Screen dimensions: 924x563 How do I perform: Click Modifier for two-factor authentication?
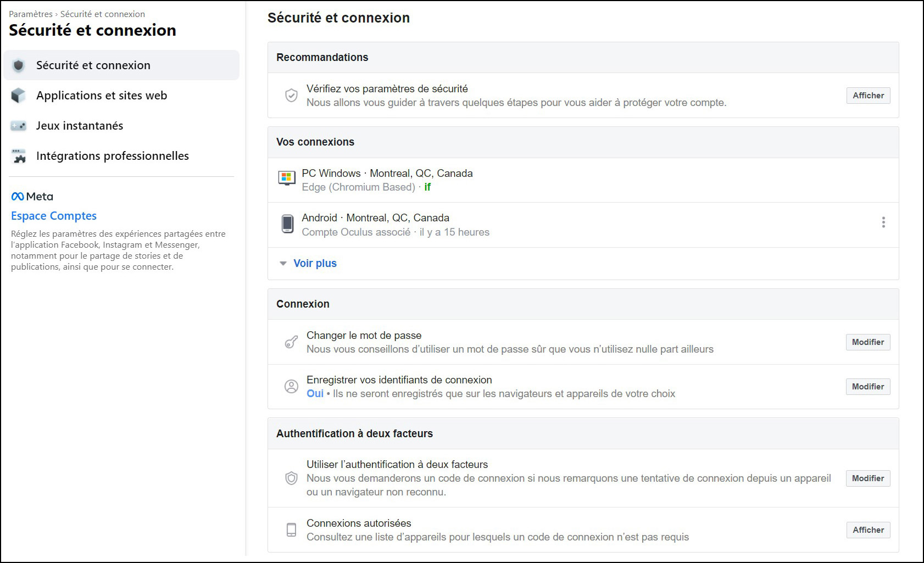coord(868,478)
